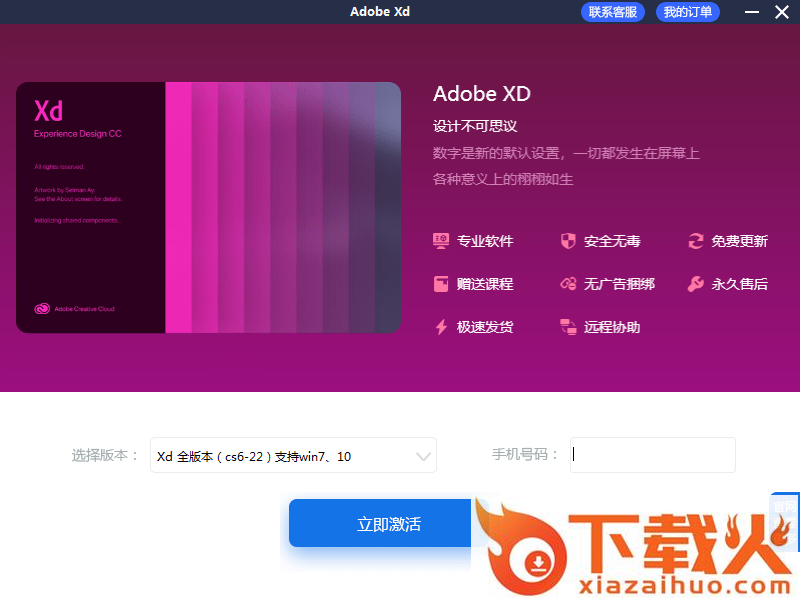The image size is (800, 600).
Task: Click the 专业软件 monitor icon
Action: click(441, 241)
